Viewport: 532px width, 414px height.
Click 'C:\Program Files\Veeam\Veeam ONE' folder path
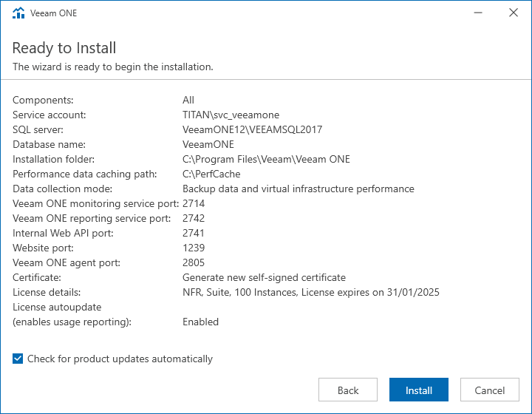coord(266,159)
